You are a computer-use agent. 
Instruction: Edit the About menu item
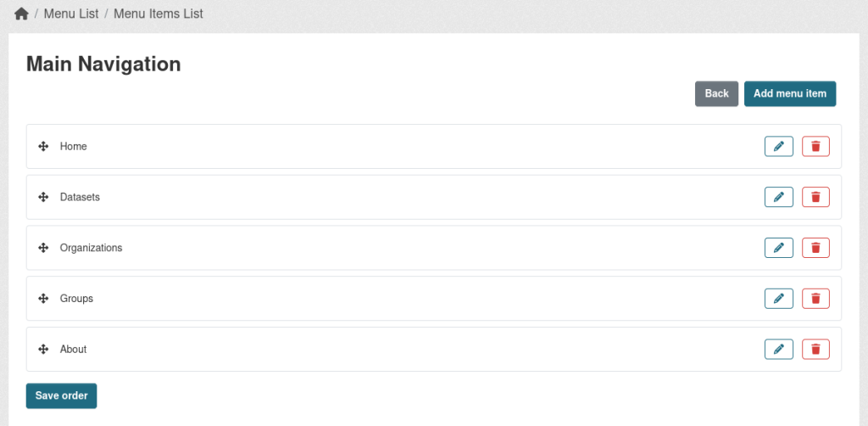[x=778, y=349]
